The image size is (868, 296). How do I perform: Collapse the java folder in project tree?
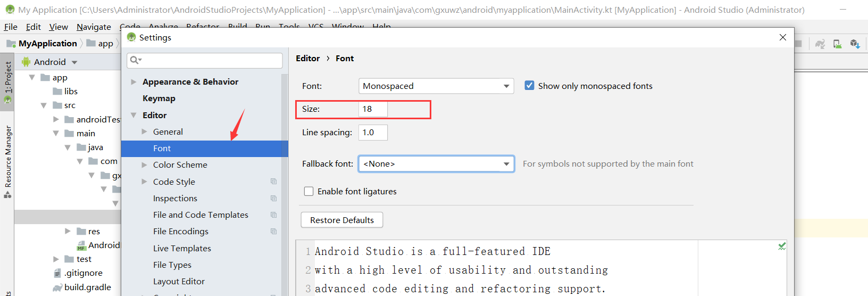68,147
